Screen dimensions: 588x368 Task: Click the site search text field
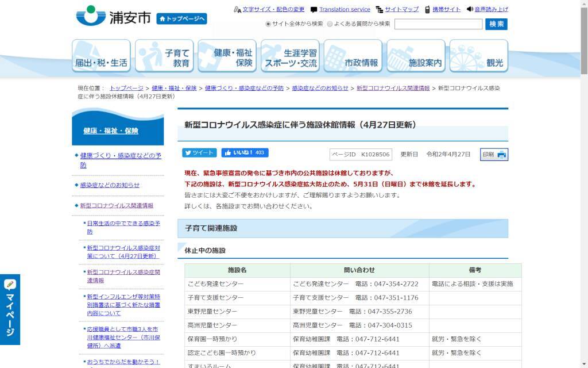(438, 24)
